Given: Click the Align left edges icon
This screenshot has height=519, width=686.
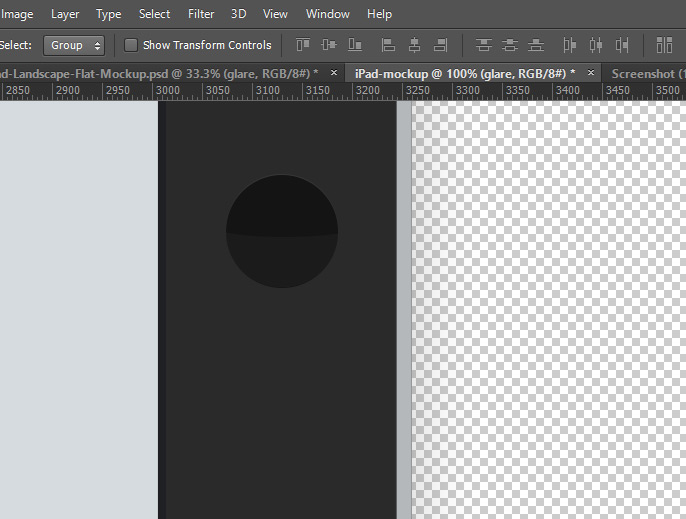Looking at the screenshot, I should (389, 45).
